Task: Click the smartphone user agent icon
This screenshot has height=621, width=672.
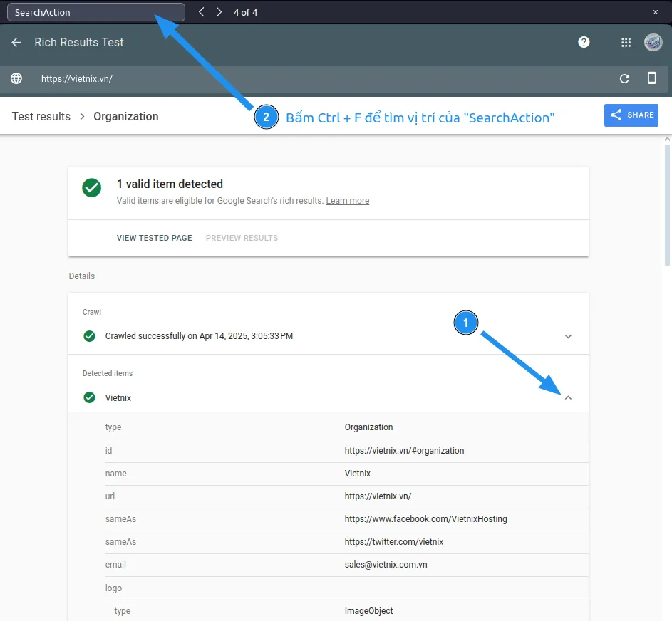Action: [x=651, y=78]
